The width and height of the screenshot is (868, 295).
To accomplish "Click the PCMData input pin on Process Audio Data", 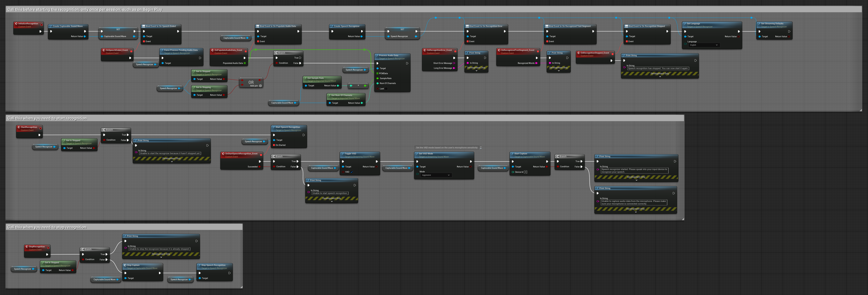I will 377,74.
